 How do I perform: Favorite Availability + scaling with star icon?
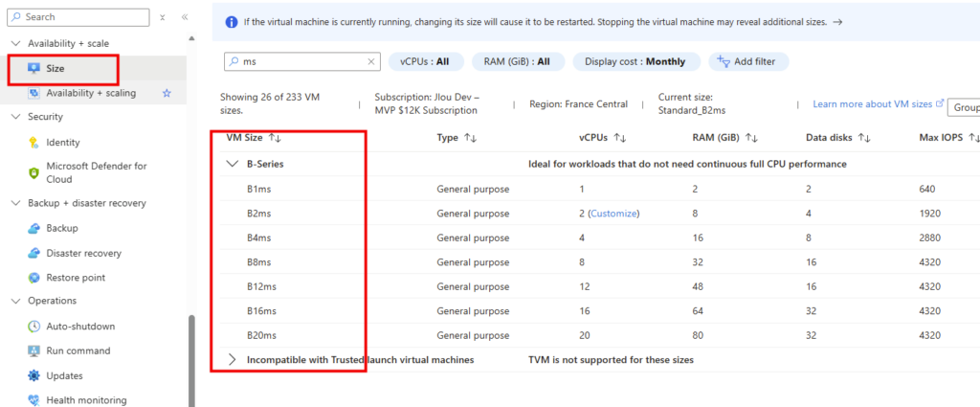(x=167, y=93)
